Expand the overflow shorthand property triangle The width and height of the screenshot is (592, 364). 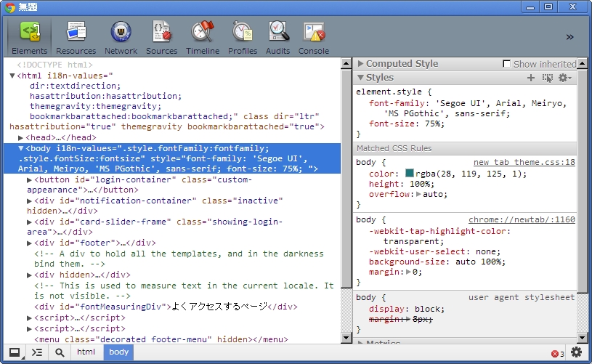point(418,195)
